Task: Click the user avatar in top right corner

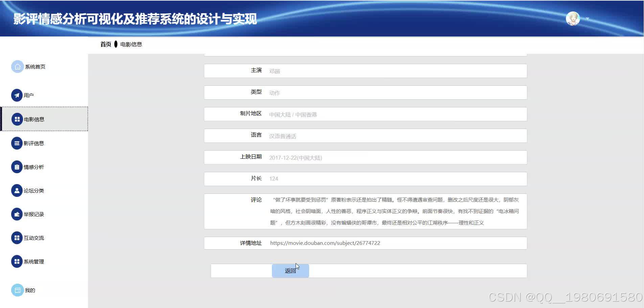Action: 572,18
